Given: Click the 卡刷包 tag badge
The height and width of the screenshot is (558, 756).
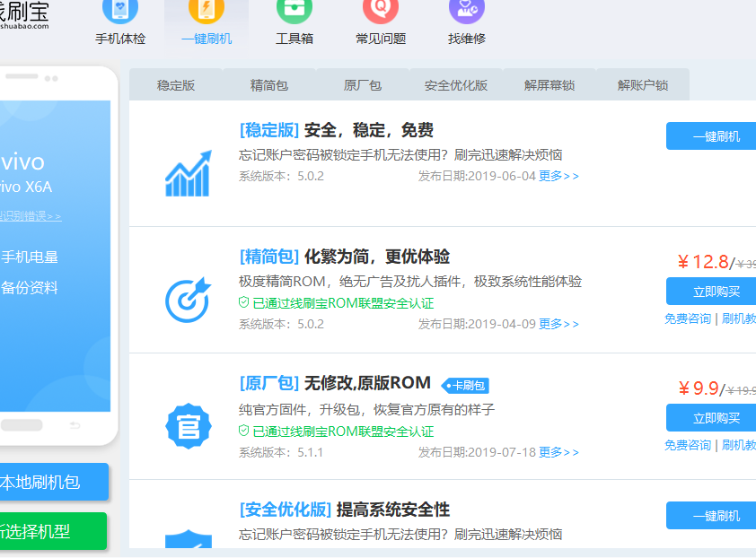Looking at the screenshot, I should (x=465, y=386).
